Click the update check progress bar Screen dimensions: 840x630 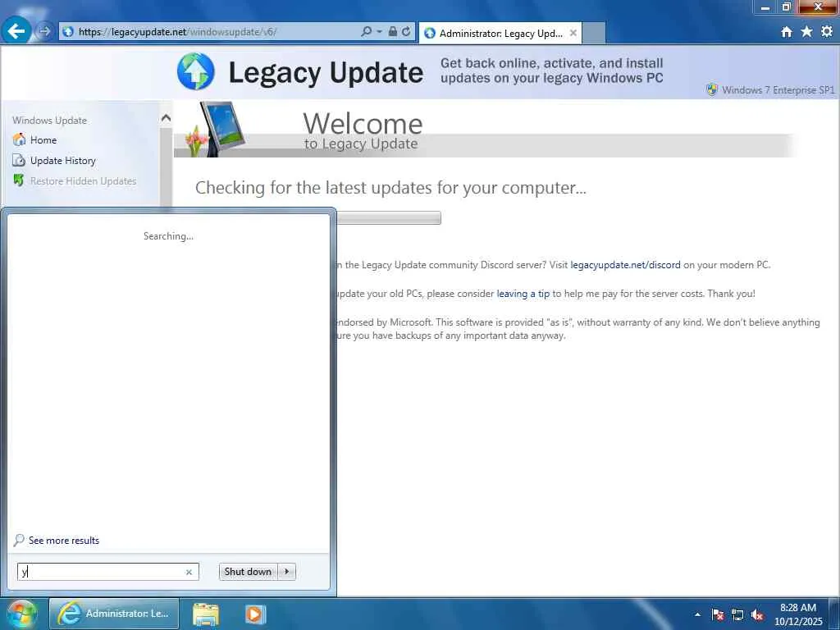coord(388,217)
